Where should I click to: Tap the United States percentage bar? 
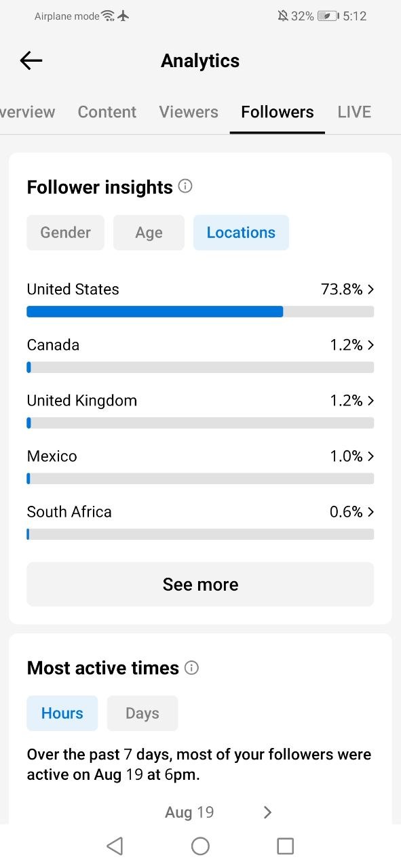tap(200, 312)
